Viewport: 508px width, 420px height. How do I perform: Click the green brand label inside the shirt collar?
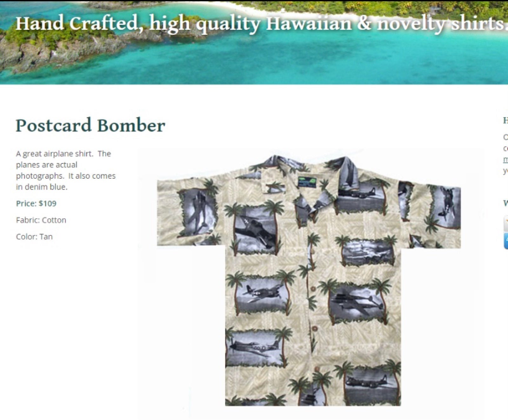pyautogui.click(x=307, y=182)
